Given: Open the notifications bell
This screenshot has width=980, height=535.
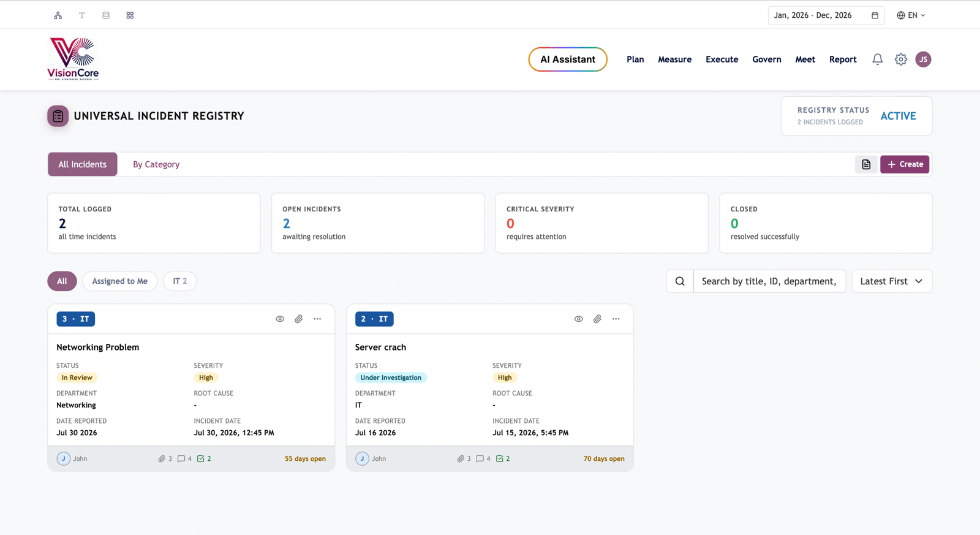Looking at the screenshot, I should (878, 59).
